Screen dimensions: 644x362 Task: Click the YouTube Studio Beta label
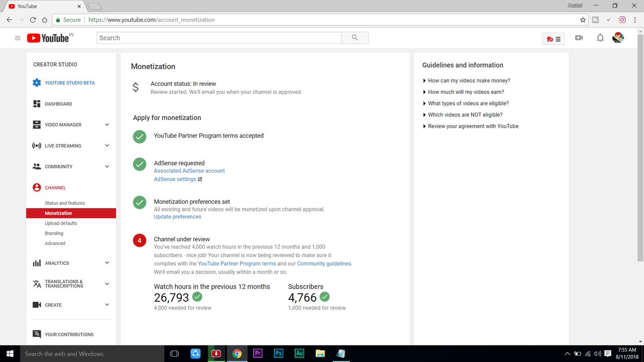coord(70,83)
